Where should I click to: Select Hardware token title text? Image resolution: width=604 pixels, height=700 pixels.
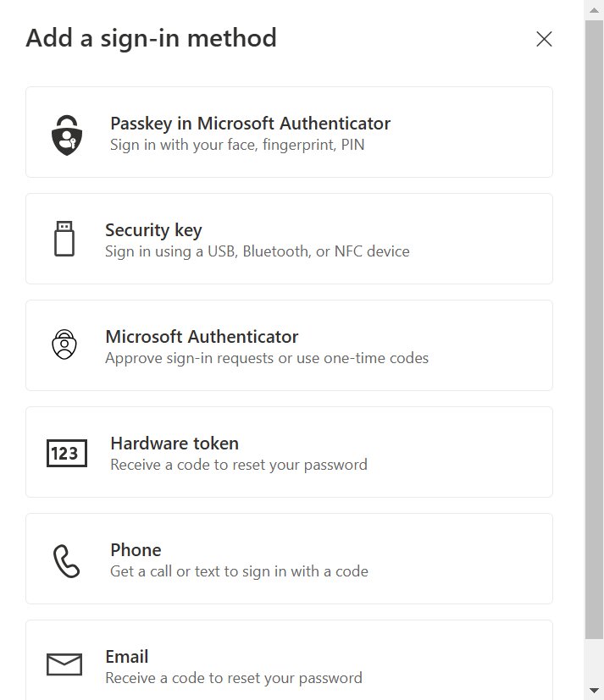175,444
